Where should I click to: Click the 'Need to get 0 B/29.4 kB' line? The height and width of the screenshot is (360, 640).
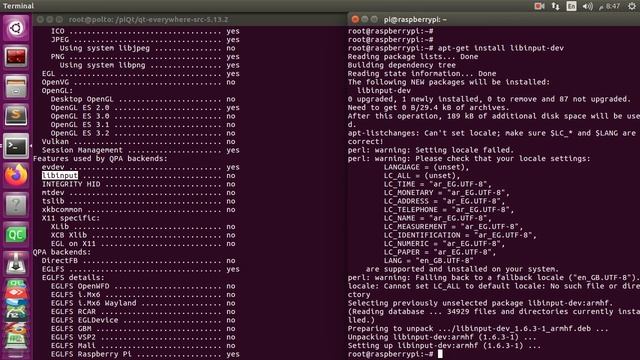[x=429, y=107]
